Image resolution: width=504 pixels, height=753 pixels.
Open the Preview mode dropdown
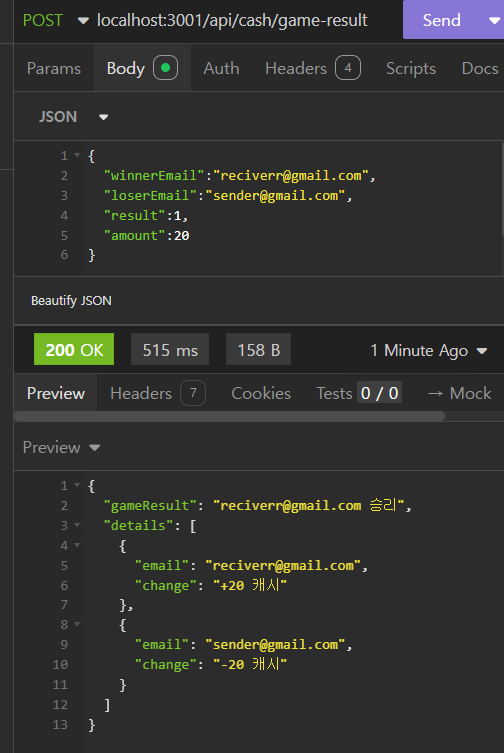pos(61,448)
